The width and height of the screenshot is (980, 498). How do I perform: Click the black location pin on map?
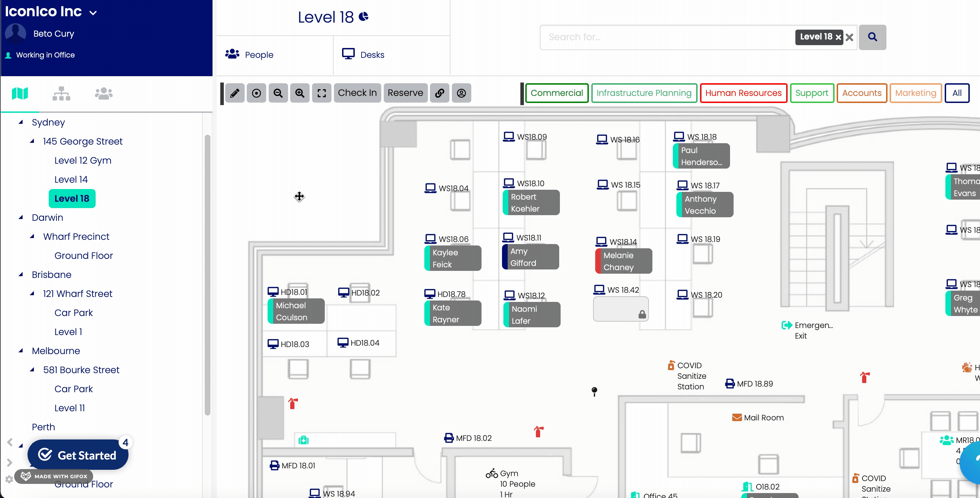point(594,391)
